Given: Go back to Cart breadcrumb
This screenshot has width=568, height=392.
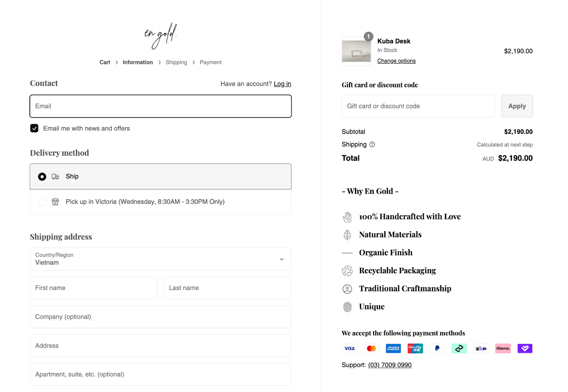Looking at the screenshot, I should pyautogui.click(x=105, y=62).
